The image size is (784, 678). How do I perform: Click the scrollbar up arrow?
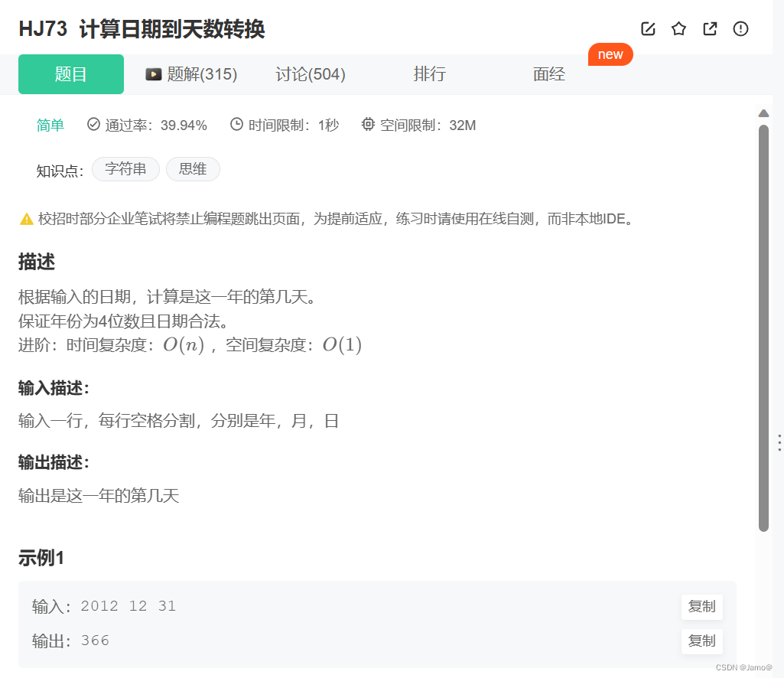point(763,113)
